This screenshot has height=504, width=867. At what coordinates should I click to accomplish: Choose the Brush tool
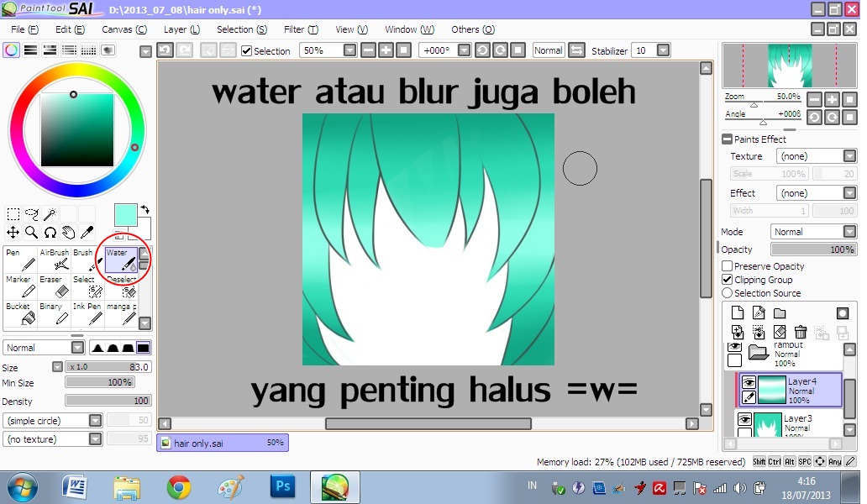[x=87, y=260]
